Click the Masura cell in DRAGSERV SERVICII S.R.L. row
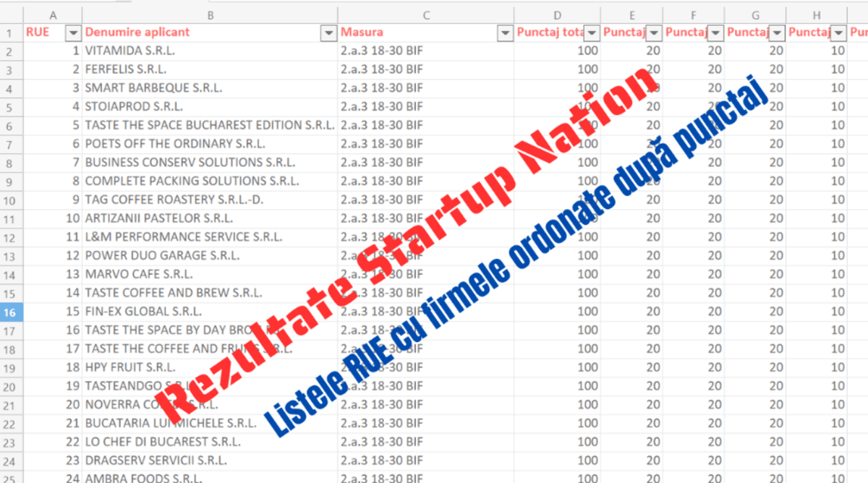 [426, 460]
